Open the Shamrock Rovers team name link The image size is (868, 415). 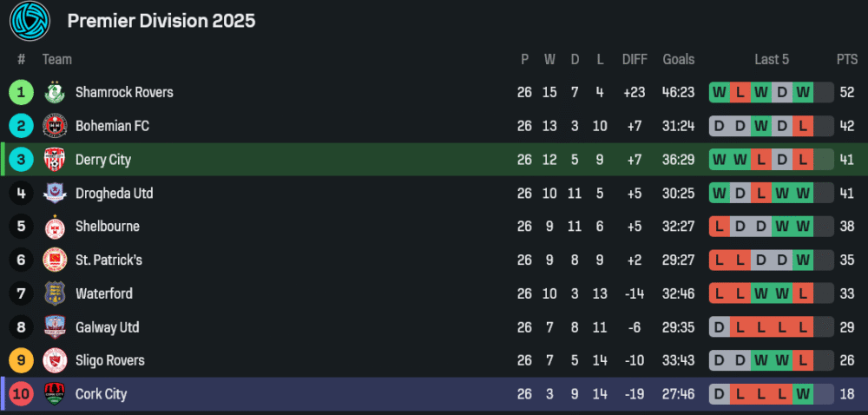tap(124, 92)
